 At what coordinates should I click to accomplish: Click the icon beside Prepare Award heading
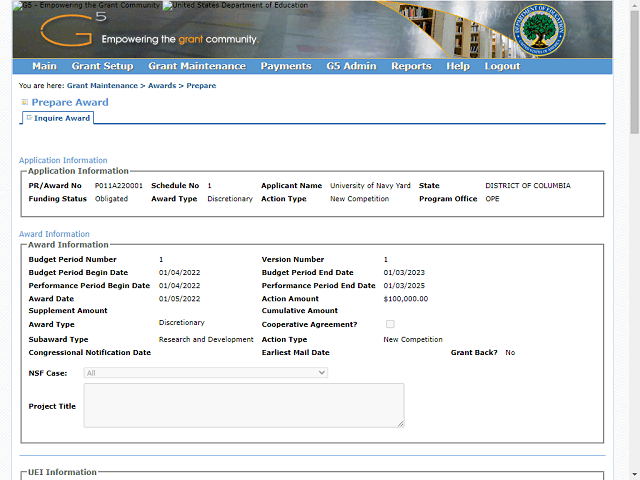coord(25,102)
